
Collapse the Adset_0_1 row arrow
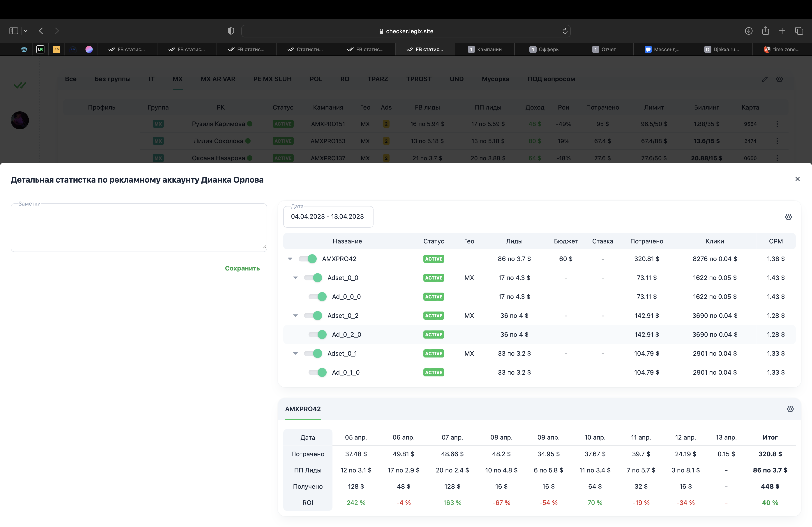(295, 353)
